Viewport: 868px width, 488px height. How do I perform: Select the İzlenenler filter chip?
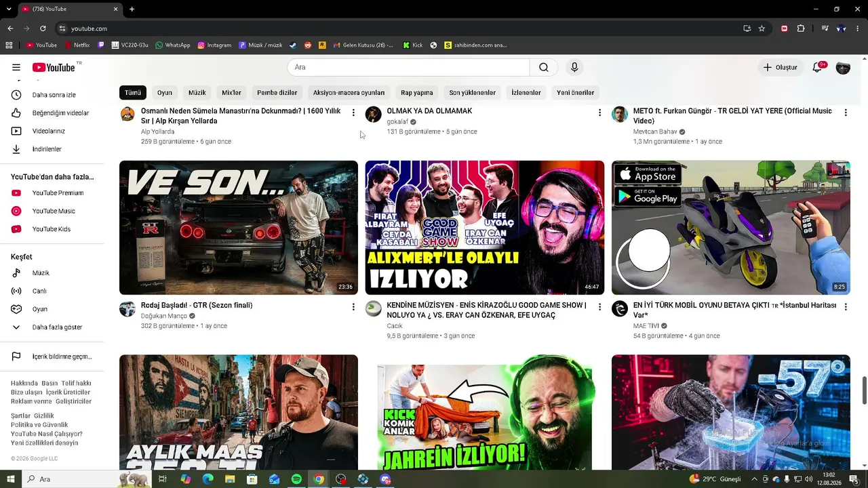click(x=526, y=93)
